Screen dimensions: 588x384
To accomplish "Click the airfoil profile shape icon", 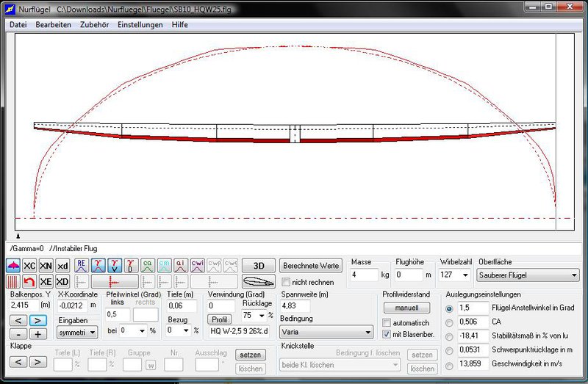I will [x=259, y=282].
